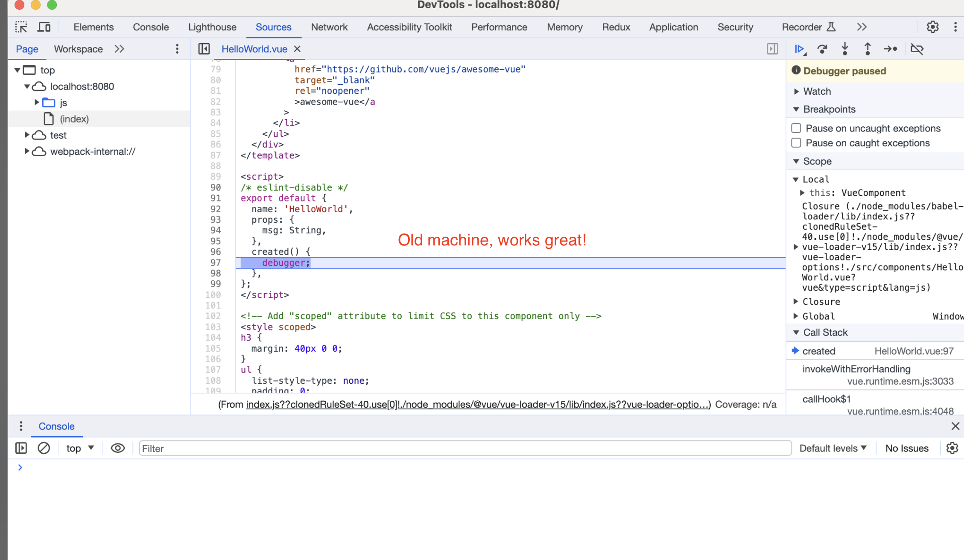The height and width of the screenshot is (560, 964).
Task: Click the No Issues indicator
Action: point(907,448)
